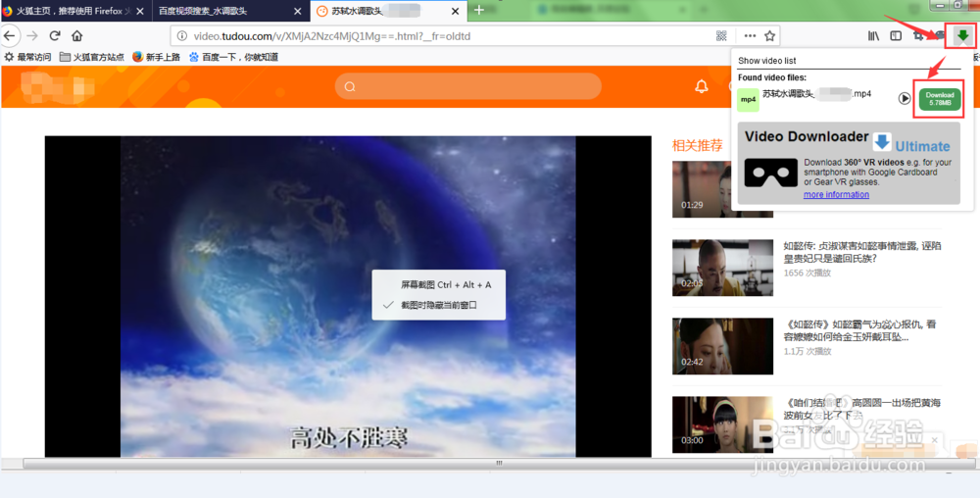Switch to 百度视频搜索_水调歌头 tab

[x=230, y=11]
